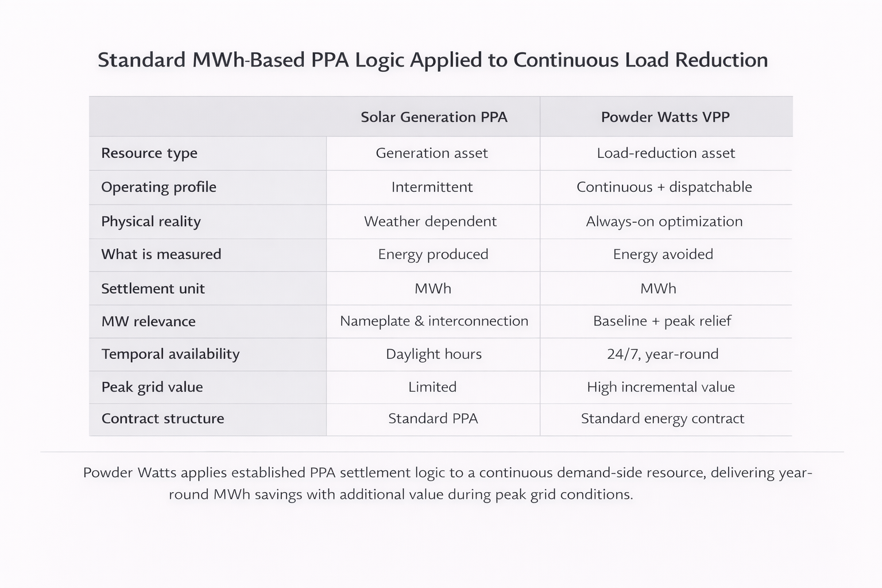Select the Weather dependent cell
The image size is (882, 588).
pyautogui.click(x=430, y=222)
